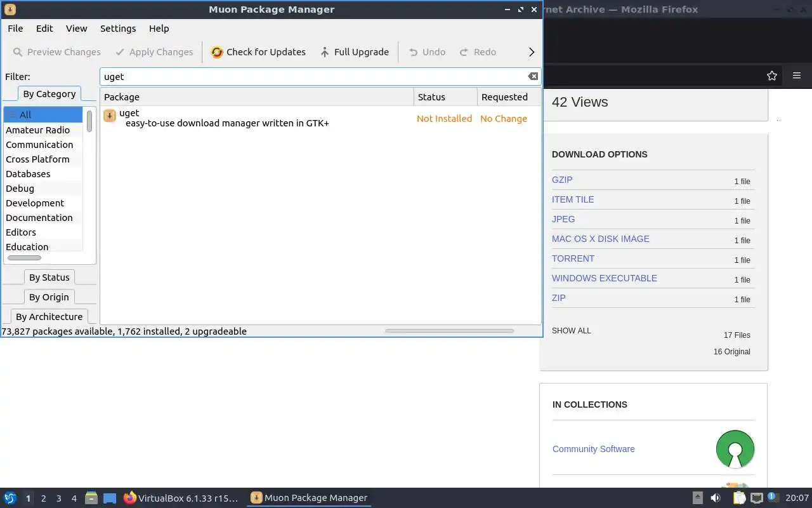Sort by the Requested column header
This screenshot has height=508, width=812.
509,97
